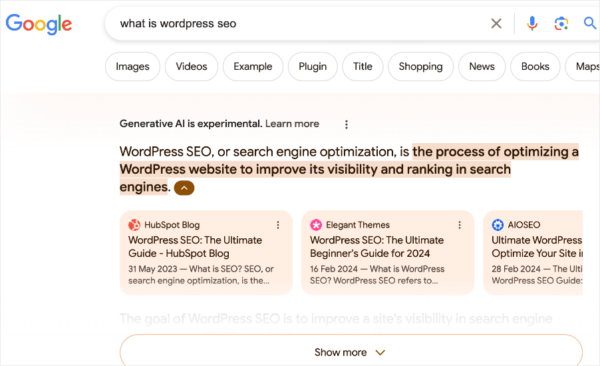Open the News filter
Viewport: 600px width, 366px height.
pyautogui.click(x=482, y=67)
